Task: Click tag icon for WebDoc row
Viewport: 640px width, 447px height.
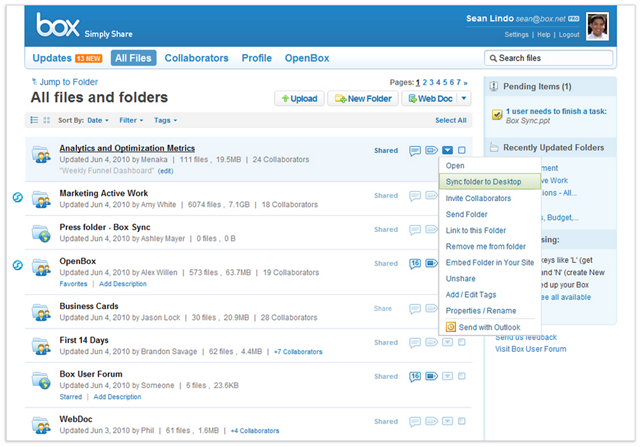Action: tap(431, 421)
